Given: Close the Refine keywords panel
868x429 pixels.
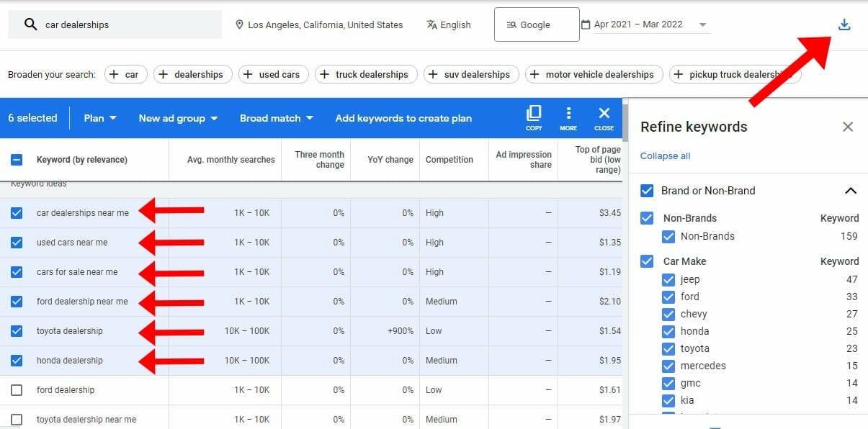Looking at the screenshot, I should tap(848, 127).
